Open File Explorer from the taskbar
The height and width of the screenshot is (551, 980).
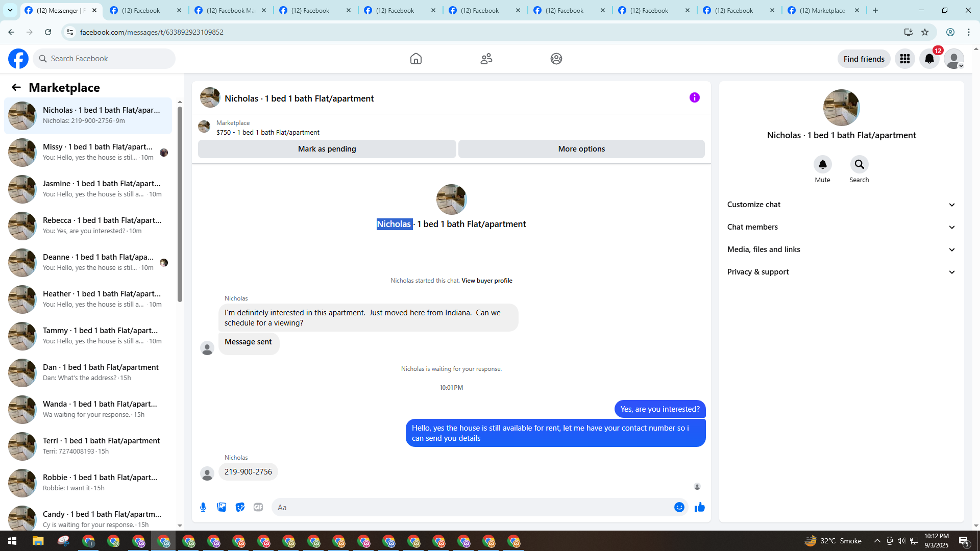38,541
